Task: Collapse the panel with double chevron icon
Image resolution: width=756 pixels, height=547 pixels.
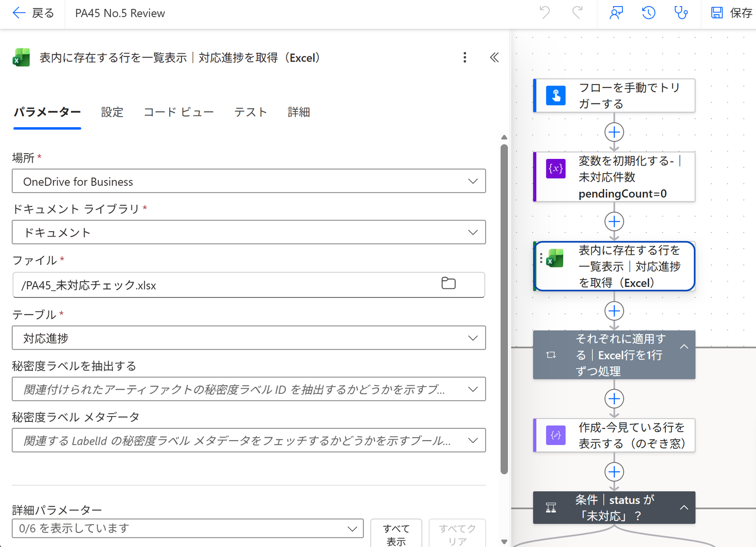Action: [x=494, y=58]
